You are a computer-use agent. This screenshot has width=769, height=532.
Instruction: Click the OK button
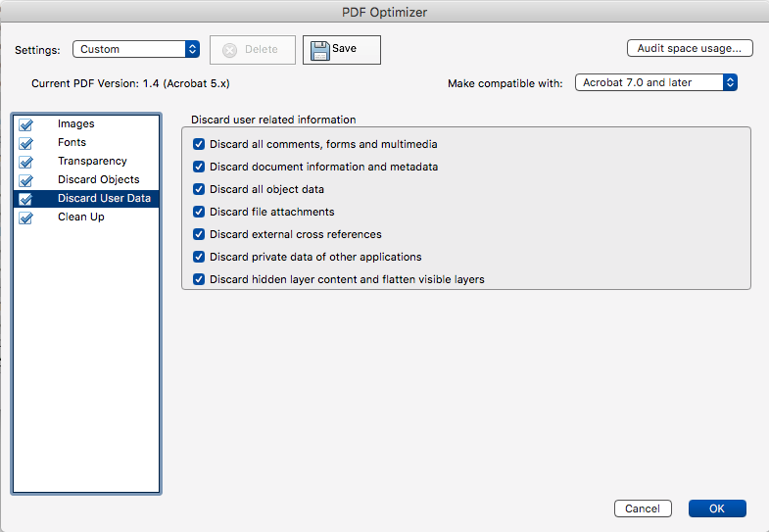717,508
